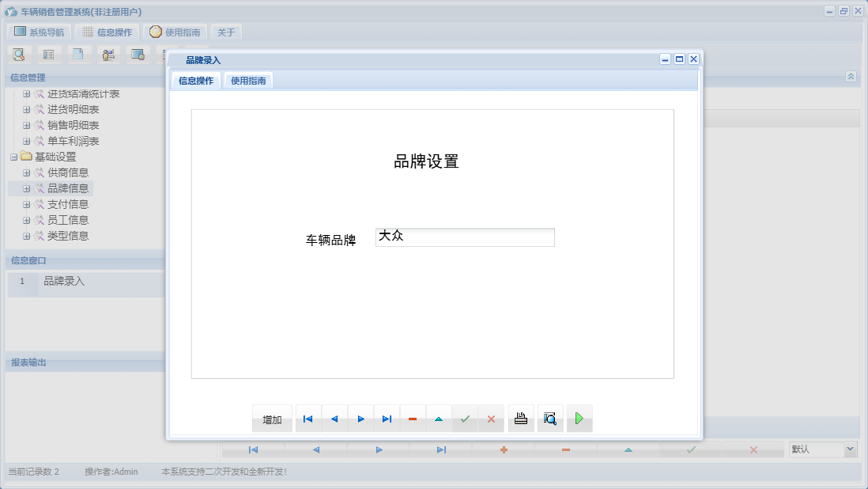Click the employee management icon in top toolbar
Screen dimensions: 868x489
108,54
